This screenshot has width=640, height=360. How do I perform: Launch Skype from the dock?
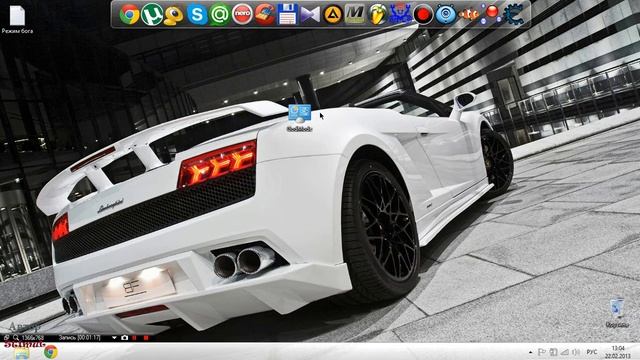coord(197,15)
